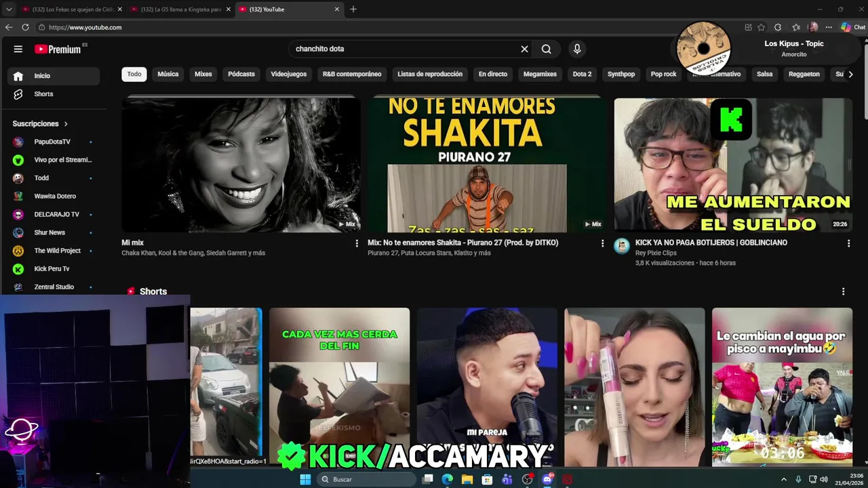
Task: Open the ME AUMENTARON EL SUELDO video thumbnail
Action: click(x=733, y=165)
